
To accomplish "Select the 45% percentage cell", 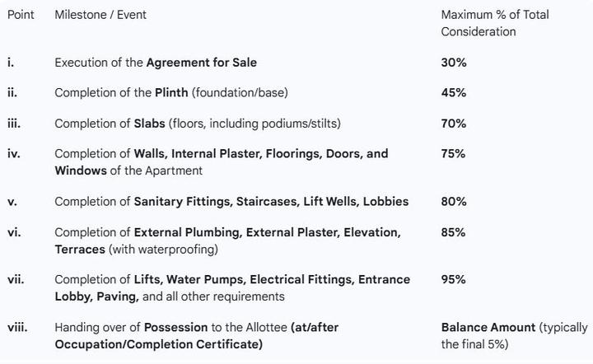I will pos(454,92).
